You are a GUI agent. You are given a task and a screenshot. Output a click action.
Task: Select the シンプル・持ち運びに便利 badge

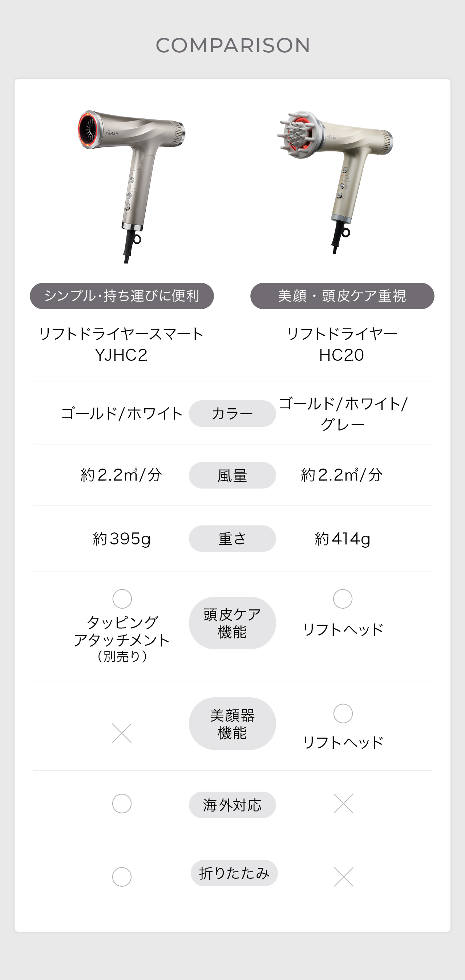click(122, 296)
